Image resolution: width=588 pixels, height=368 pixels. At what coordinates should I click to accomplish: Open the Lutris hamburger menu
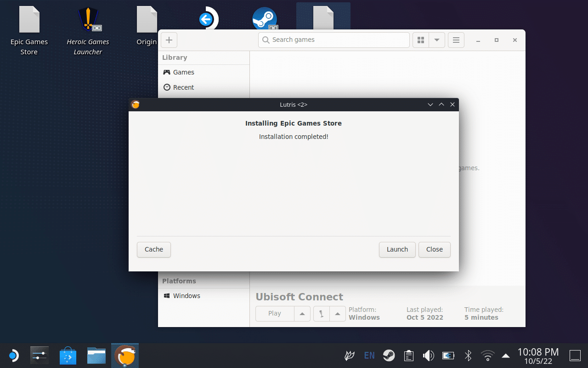coord(456,40)
